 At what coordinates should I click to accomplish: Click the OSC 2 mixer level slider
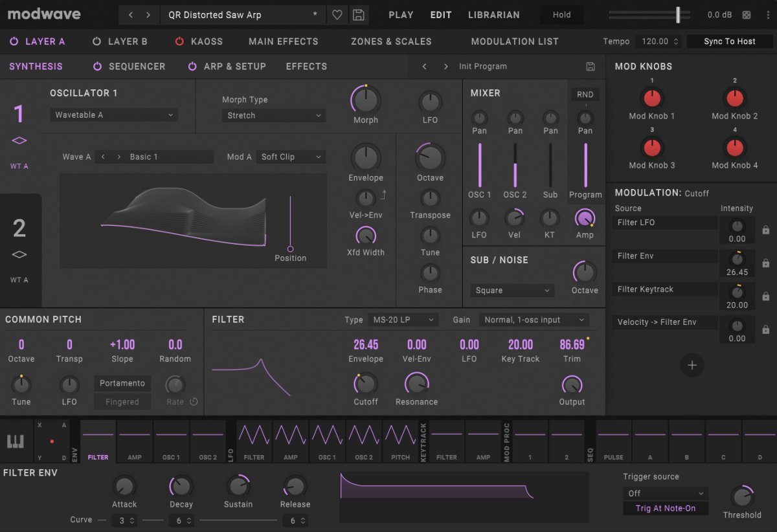(515, 166)
